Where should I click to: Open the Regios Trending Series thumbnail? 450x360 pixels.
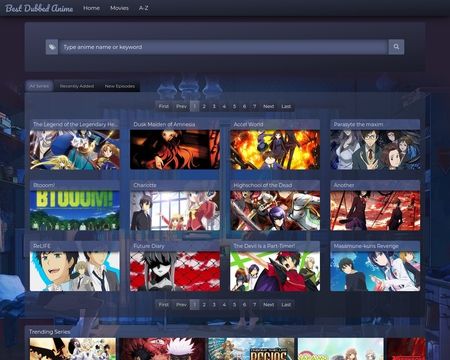pyautogui.click(x=251, y=349)
